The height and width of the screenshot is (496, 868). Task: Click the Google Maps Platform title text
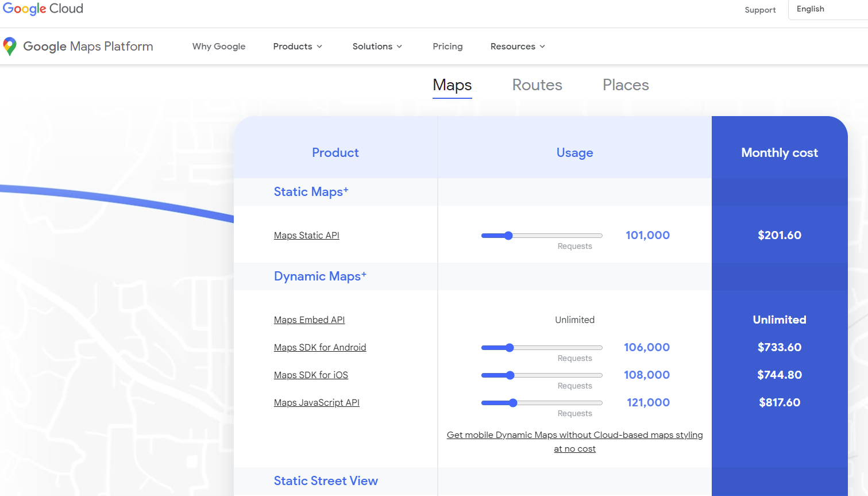click(88, 47)
